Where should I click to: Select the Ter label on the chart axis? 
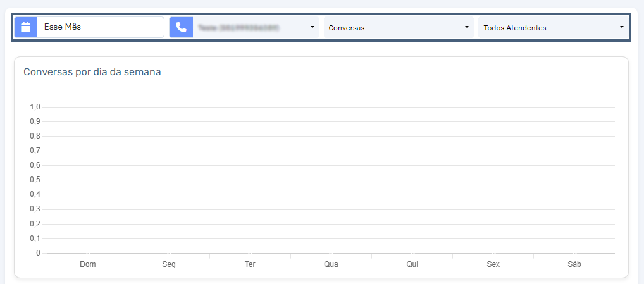250,264
